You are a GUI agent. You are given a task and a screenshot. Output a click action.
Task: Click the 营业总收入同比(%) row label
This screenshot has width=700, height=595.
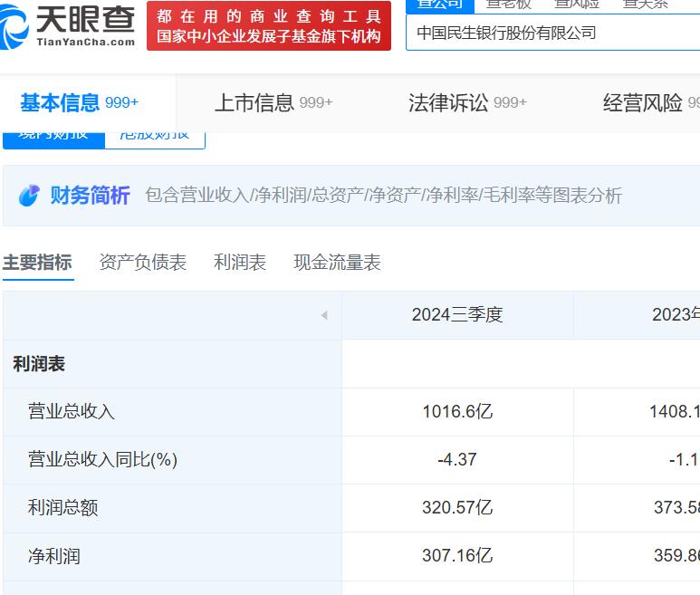point(102,460)
